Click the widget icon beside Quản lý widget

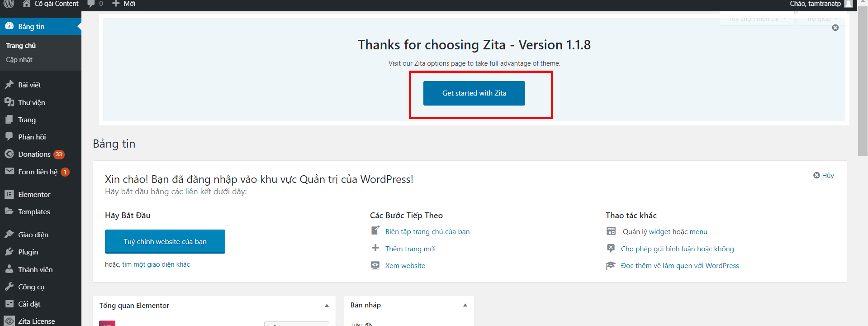(611, 231)
